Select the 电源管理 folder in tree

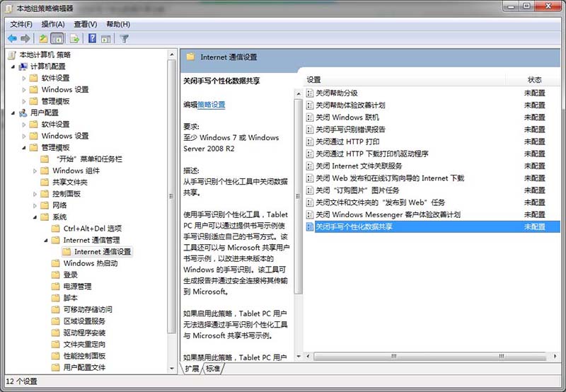[77, 287]
